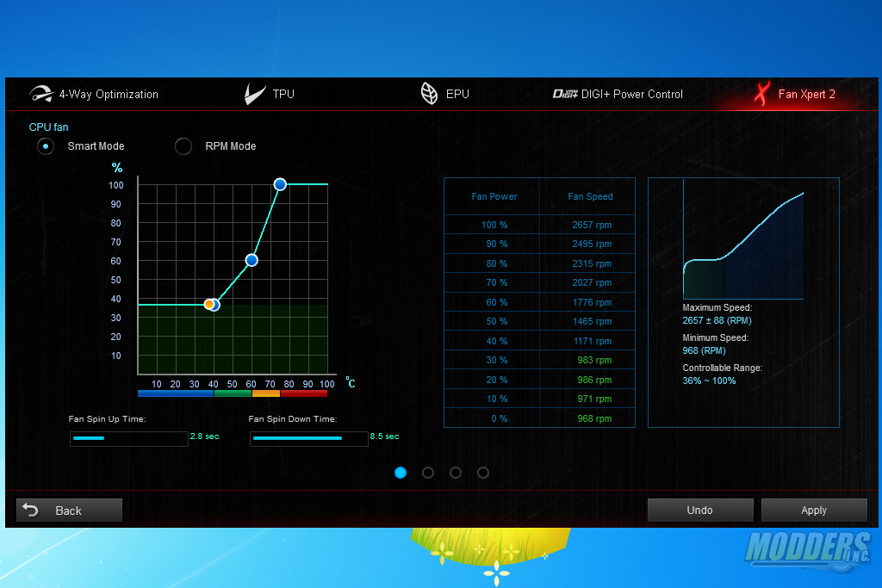Adjust the Fan Spin Up Time bar

129,438
